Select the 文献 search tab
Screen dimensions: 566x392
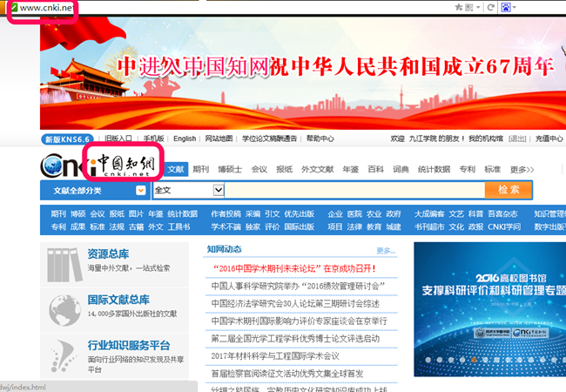[x=176, y=169]
